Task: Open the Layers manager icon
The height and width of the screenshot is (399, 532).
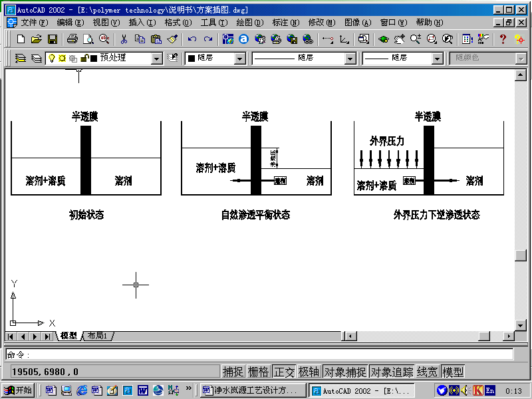Action: point(21,59)
